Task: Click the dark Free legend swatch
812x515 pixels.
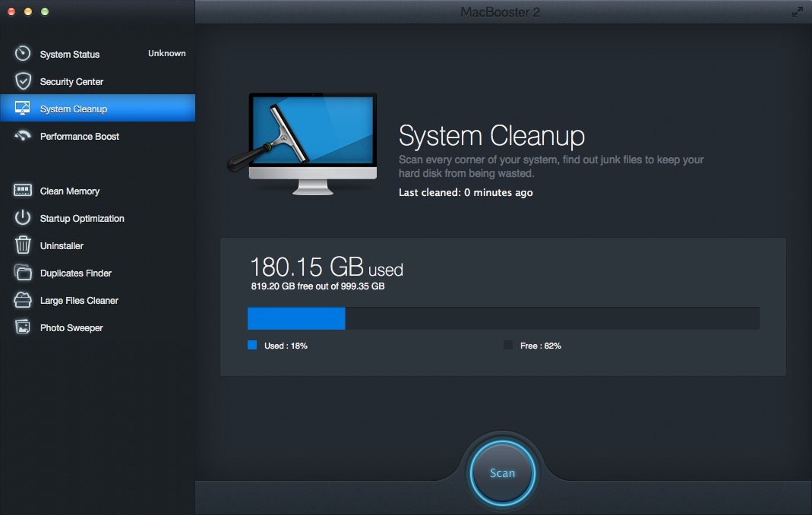Action: [508, 345]
